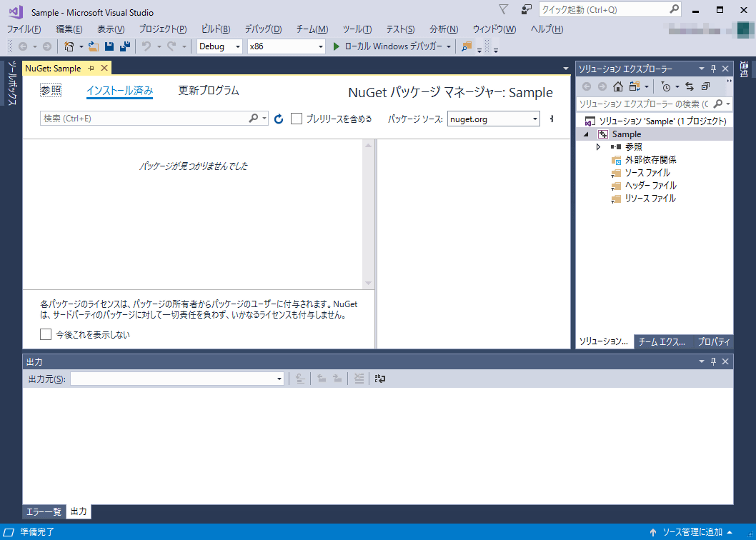Click the Collapse All icon in Solution Explorer
Viewport: 756px width, 540px height.
point(705,86)
